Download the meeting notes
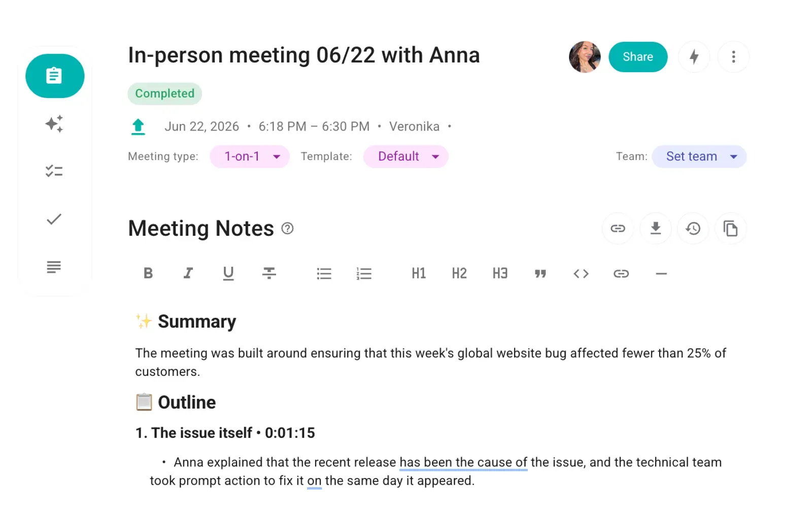This screenshot has height=508, width=812. coord(656,229)
